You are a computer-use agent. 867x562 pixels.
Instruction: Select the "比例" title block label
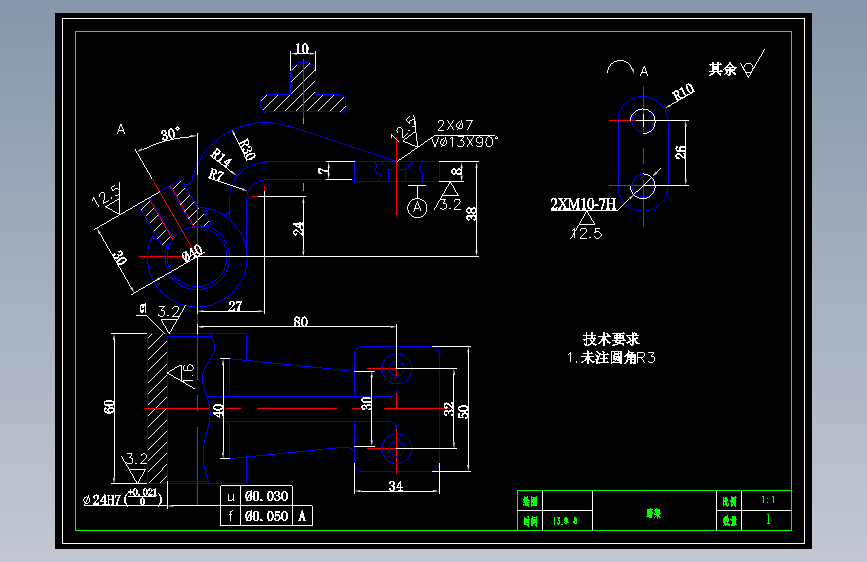(729, 501)
